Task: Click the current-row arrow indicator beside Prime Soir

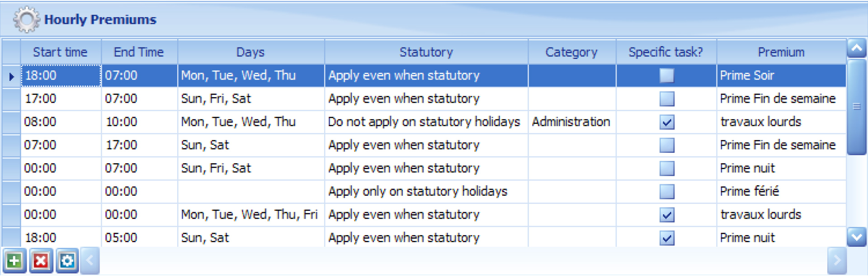Action: click(11, 76)
